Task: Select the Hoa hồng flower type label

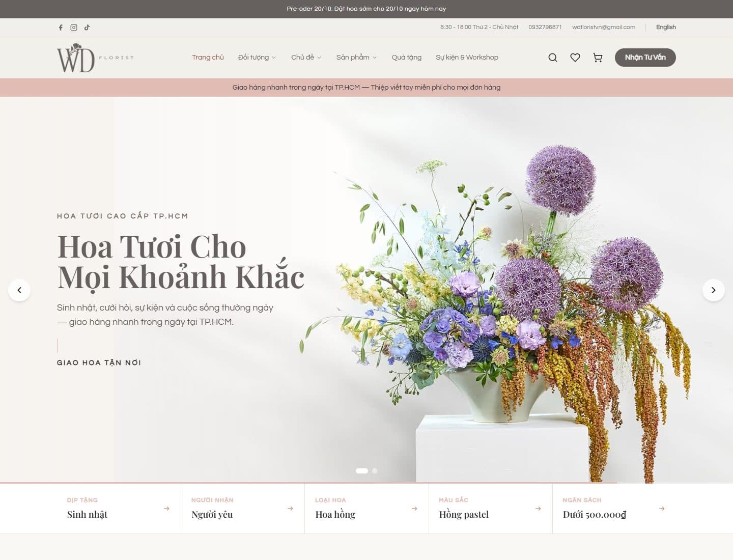Action: point(335,515)
